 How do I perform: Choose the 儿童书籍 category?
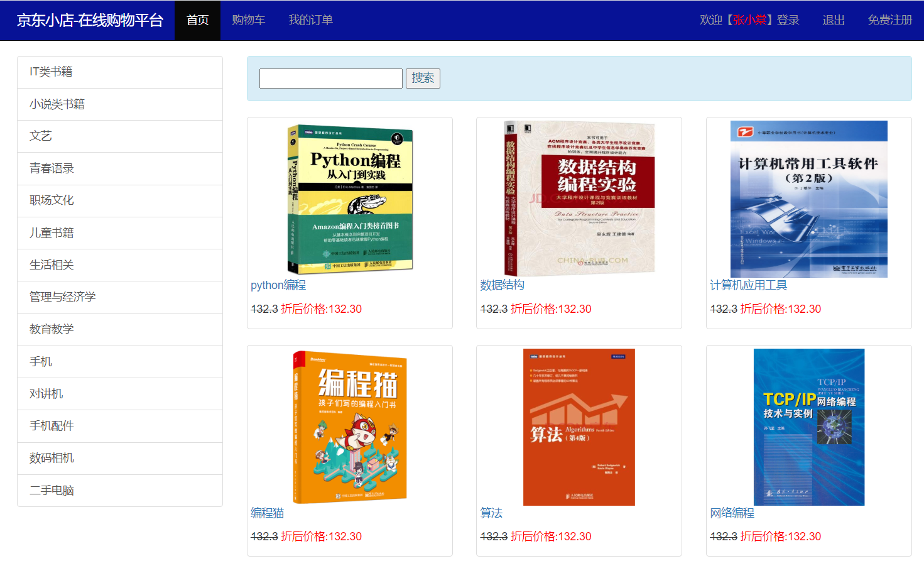point(120,233)
